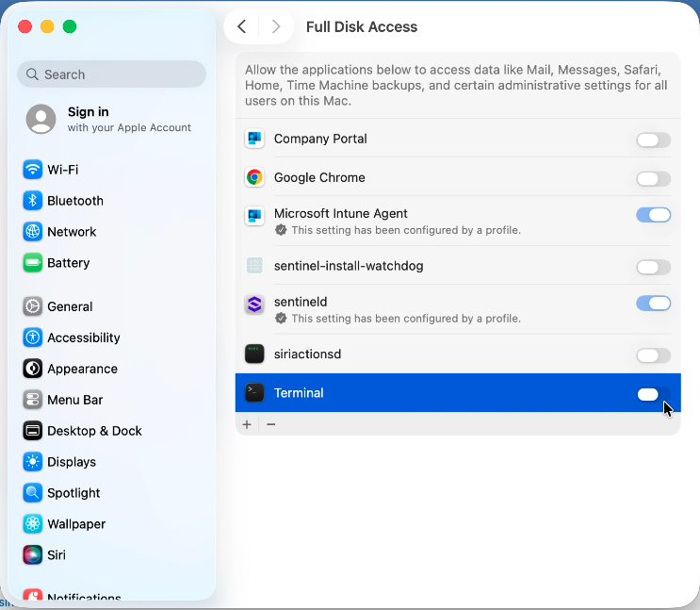Click the Google Chrome app icon
This screenshot has height=610, width=700.
(x=254, y=177)
